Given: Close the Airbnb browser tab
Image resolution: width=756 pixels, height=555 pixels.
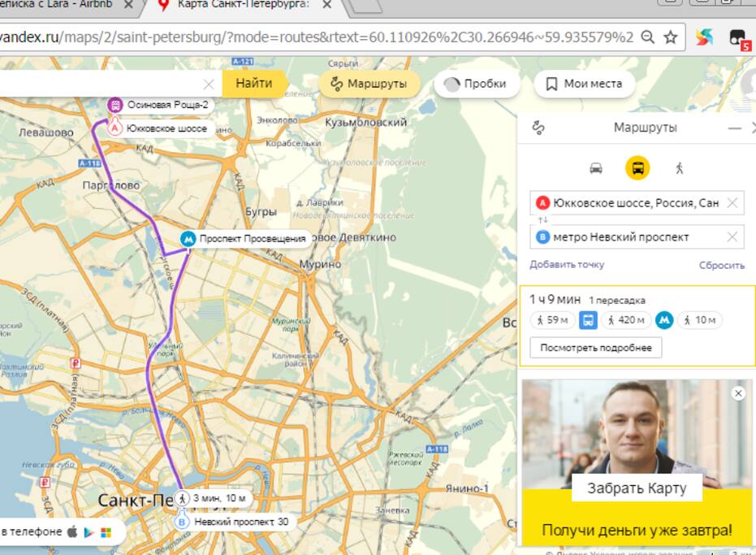Looking at the screenshot, I should coord(128,5).
